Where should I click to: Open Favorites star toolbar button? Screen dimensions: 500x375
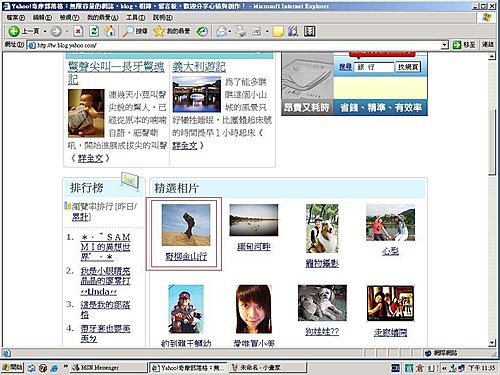(172, 31)
